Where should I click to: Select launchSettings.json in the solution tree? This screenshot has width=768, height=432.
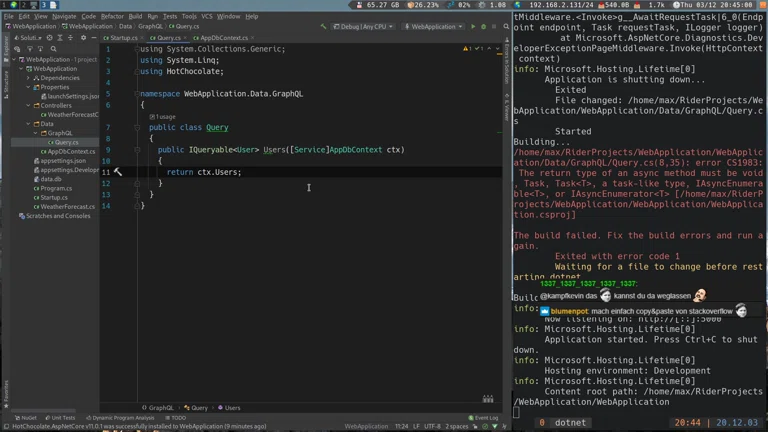[x=70, y=96]
